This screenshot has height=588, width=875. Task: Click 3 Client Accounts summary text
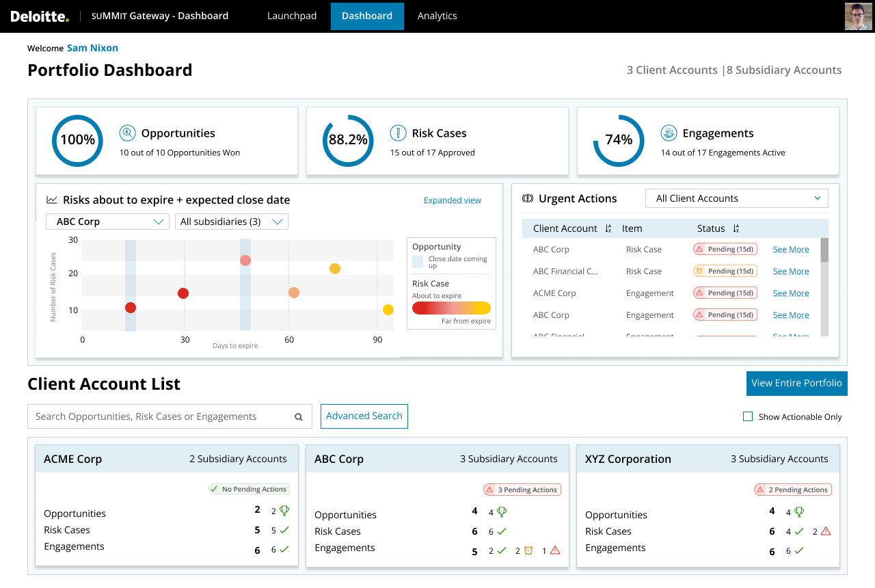tap(672, 70)
